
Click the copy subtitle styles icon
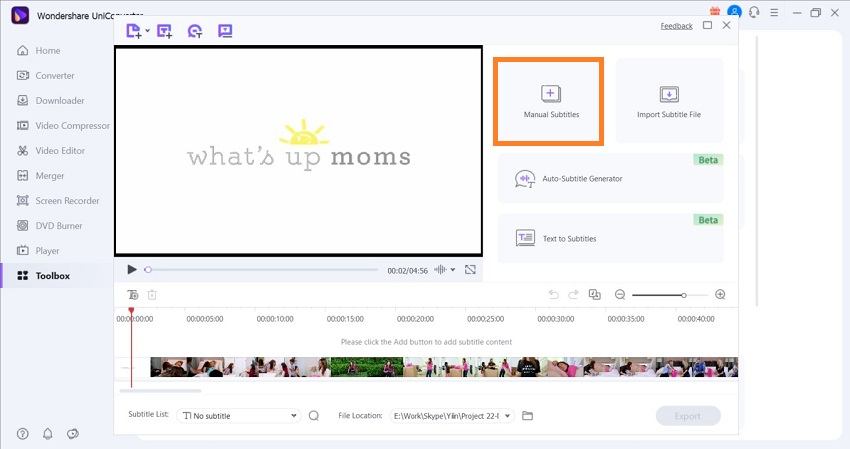tap(595, 294)
